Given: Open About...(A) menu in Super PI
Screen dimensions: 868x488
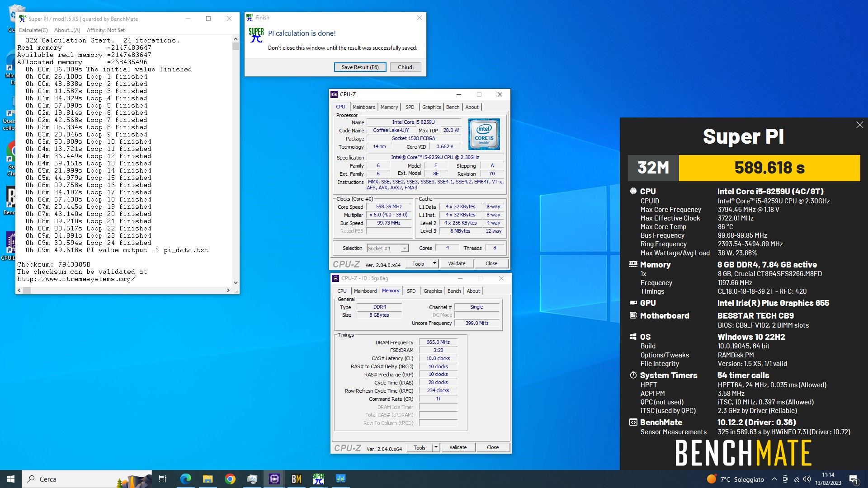Looking at the screenshot, I should tap(67, 30).
